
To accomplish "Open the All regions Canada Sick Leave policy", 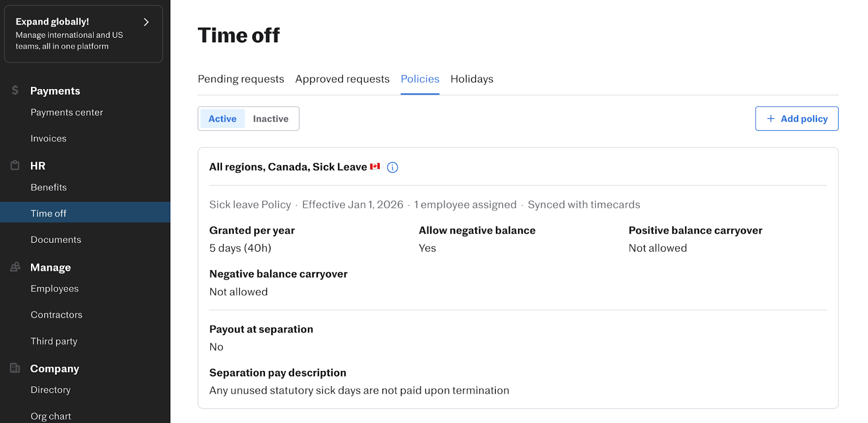I will [x=288, y=167].
